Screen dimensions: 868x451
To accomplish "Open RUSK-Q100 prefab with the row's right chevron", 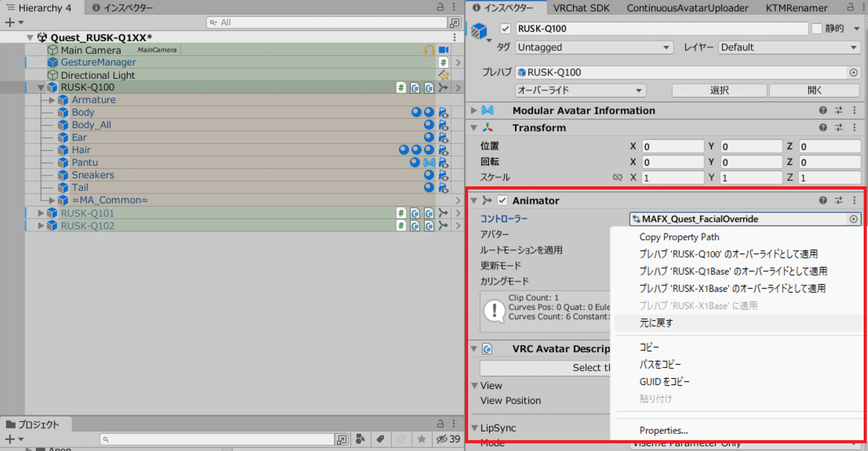I will click(x=458, y=87).
